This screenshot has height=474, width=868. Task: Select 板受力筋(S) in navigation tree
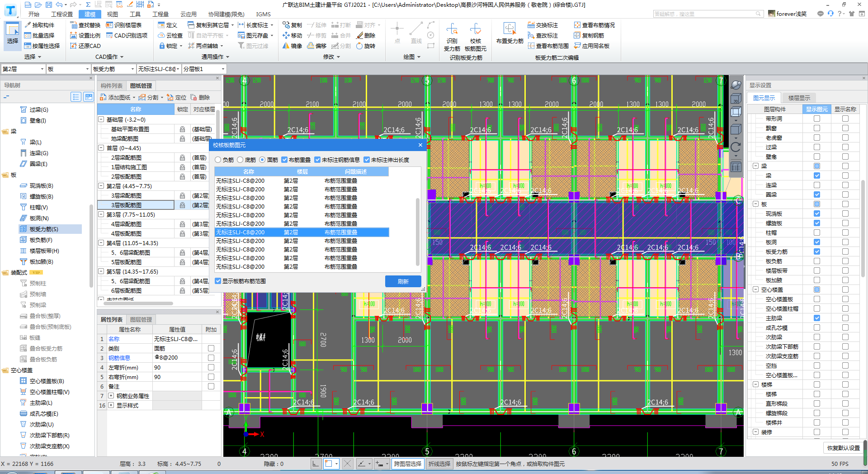(x=44, y=229)
